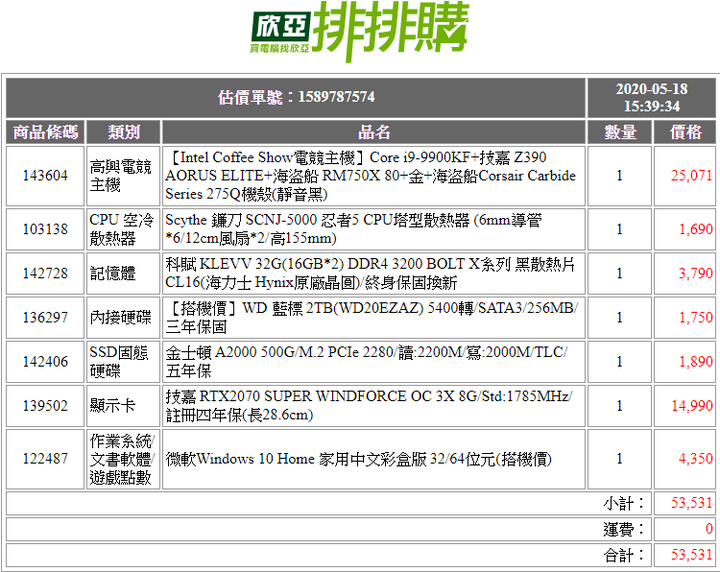The image size is (720, 572).
Task: Click category 記憶體
Action: (112, 273)
